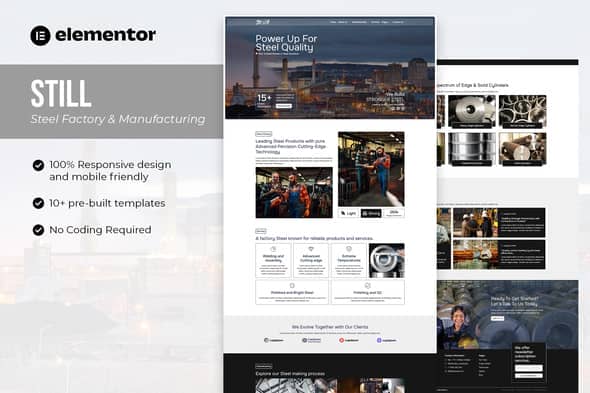
Task: Click the Light button below worker photo
Action: (348, 213)
